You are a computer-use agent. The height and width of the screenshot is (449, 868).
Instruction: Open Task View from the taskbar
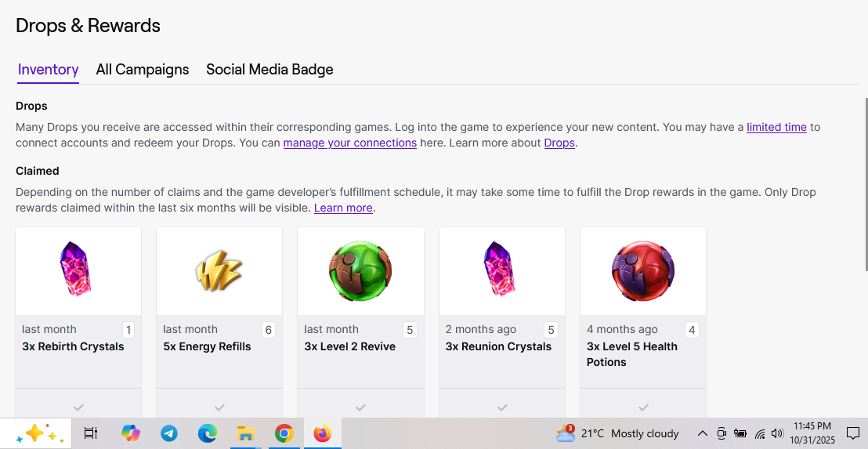coord(91,433)
